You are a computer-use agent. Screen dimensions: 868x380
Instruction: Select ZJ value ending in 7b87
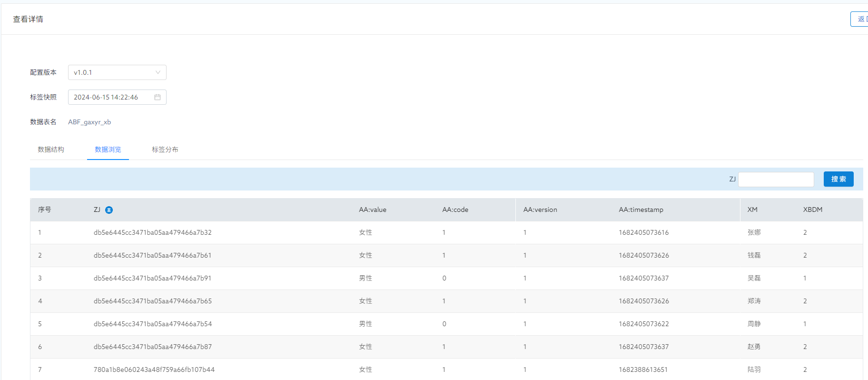153,347
